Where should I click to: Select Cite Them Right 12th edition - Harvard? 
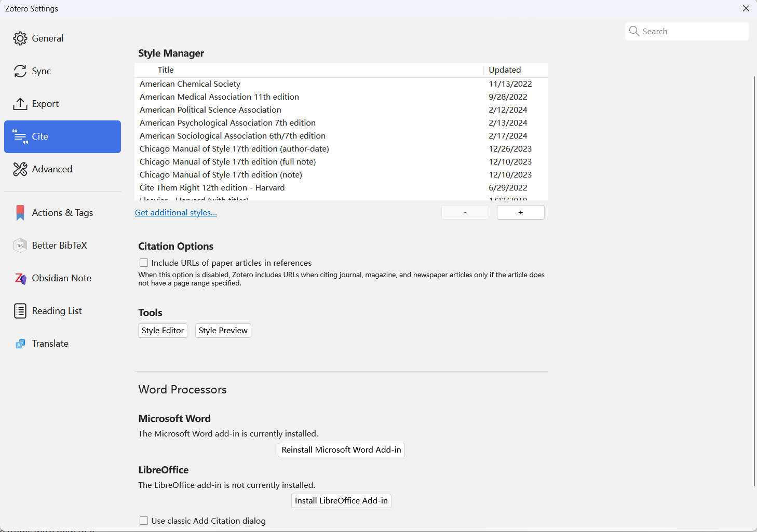[341, 188]
